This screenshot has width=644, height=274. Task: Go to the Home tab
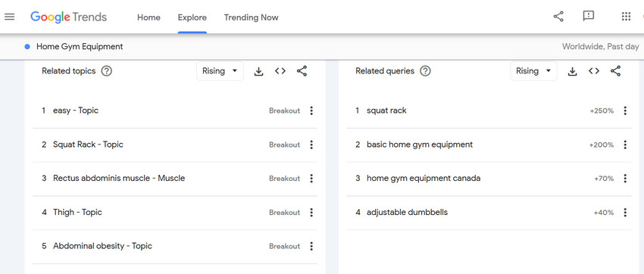coord(148,17)
